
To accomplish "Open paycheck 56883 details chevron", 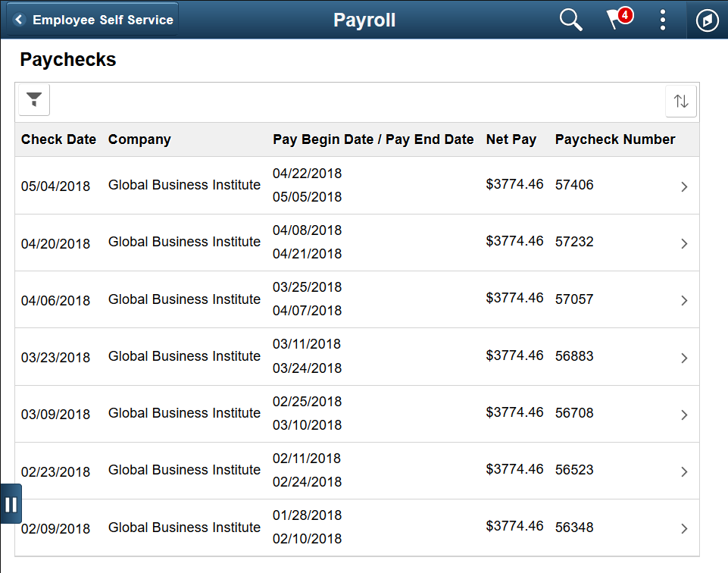I will click(x=684, y=358).
